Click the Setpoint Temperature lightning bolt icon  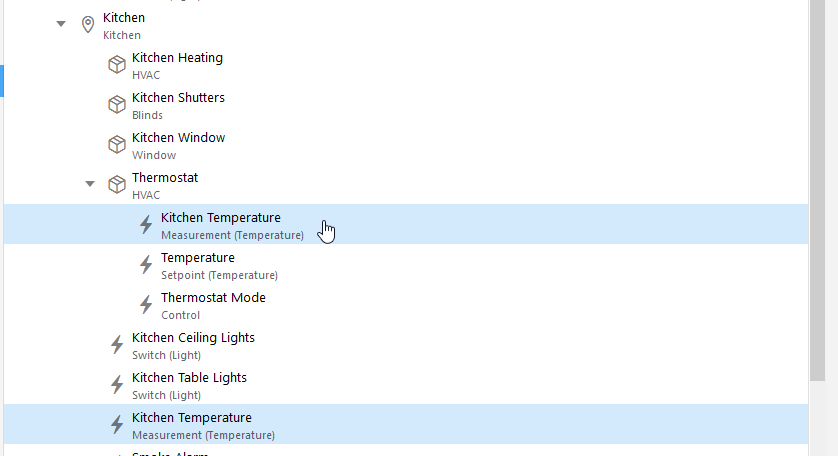tap(145, 265)
